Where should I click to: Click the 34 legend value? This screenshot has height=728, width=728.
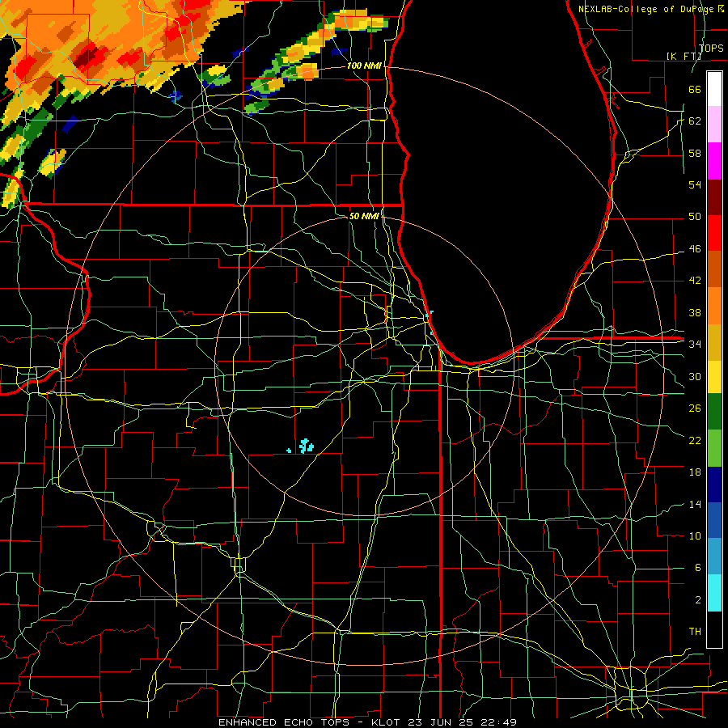(695, 345)
